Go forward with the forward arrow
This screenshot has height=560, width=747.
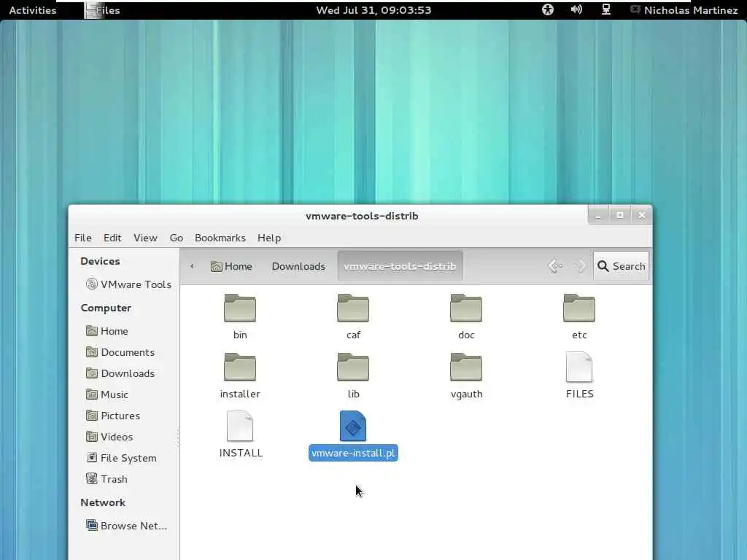click(x=581, y=266)
